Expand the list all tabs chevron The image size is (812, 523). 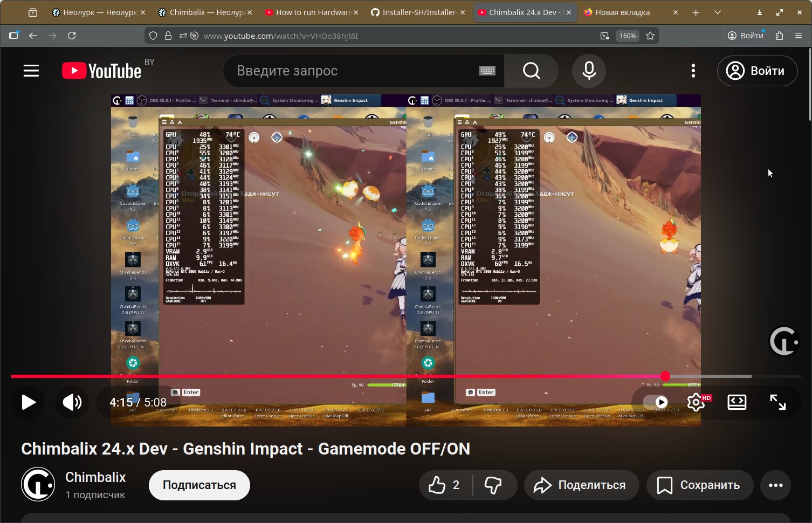click(717, 12)
